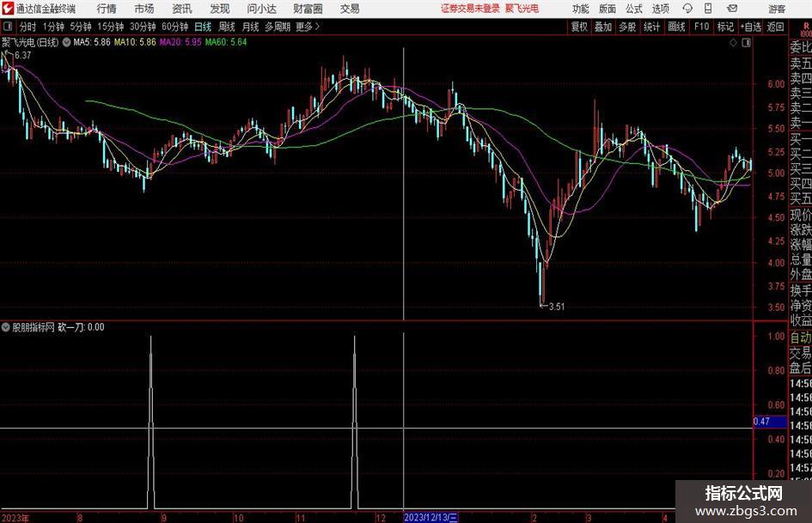Switch to the 月线 monthly tab
Viewport: 812px width, 523px height.
pos(251,27)
